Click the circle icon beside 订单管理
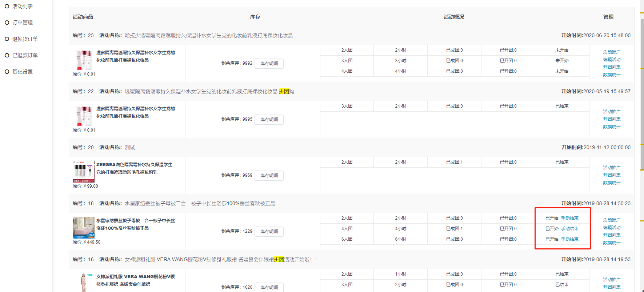The height and width of the screenshot is (292, 644). tap(7, 23)
